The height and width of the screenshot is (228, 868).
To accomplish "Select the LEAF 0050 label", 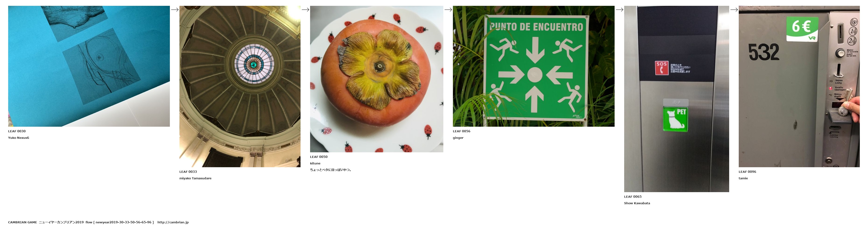I will coord(319,157).
